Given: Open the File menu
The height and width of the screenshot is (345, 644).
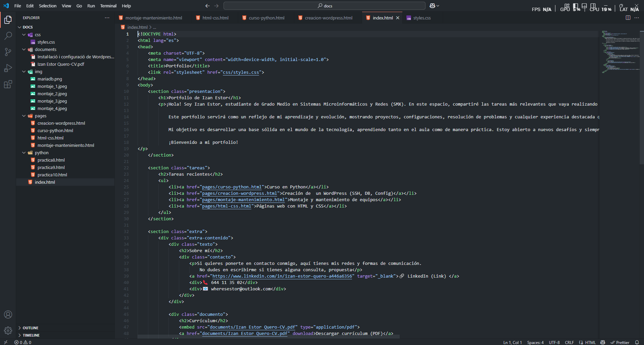Looking at the screenshot, I should pyautogui.click(x=18, y=6).
